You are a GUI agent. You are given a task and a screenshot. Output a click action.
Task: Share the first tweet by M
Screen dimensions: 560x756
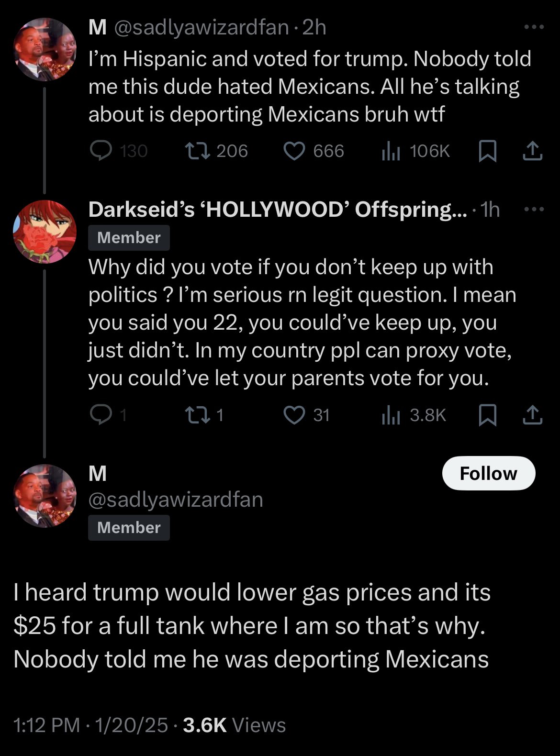(532, 151)
